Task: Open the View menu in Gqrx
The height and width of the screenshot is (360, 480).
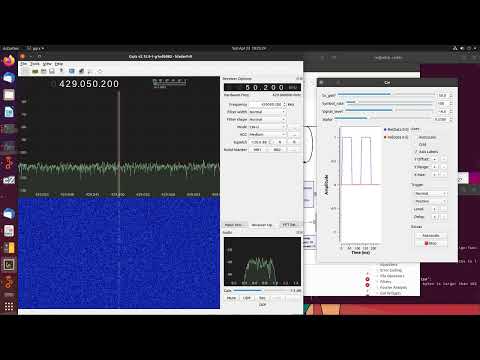Action: click(47, 64)
